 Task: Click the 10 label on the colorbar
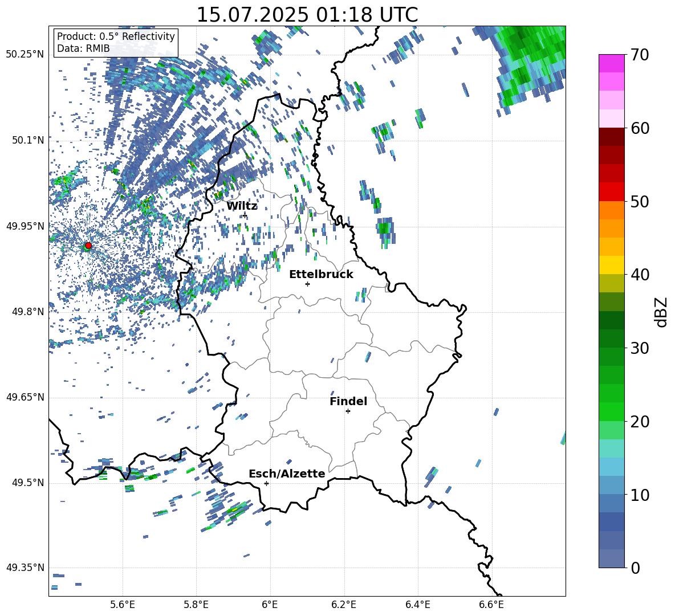click(639, 495)
